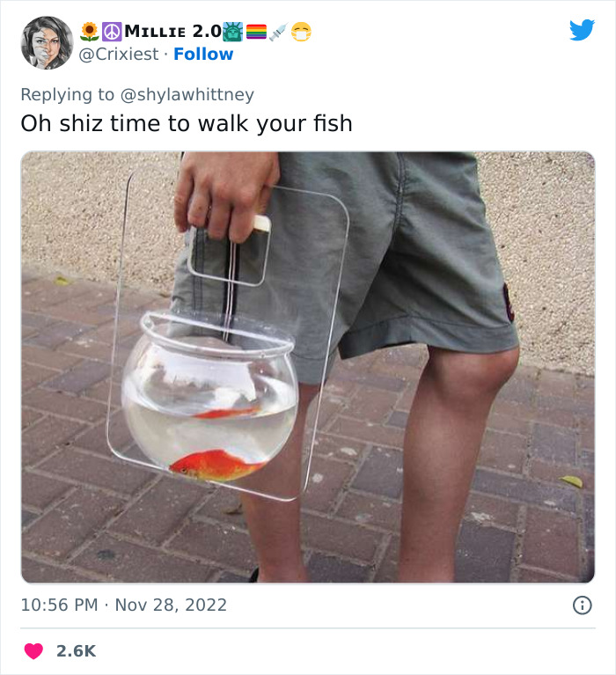Click the Millie 2.0 display name
Viewport: 616px width, 675px height.
click(173, 32)
